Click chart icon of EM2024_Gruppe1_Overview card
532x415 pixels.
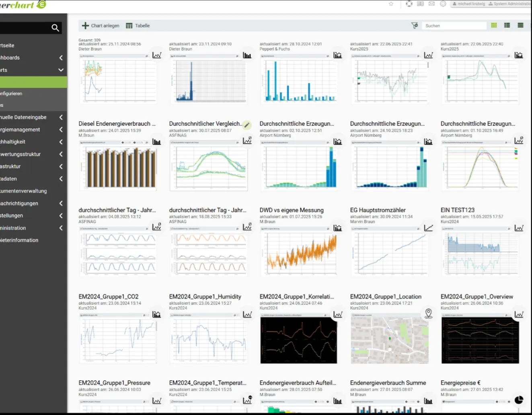pos(519,314)
